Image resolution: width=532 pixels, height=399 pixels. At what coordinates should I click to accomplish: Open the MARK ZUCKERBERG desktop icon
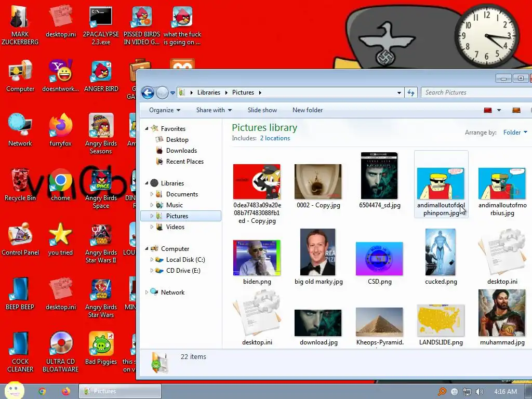point(20,25)
